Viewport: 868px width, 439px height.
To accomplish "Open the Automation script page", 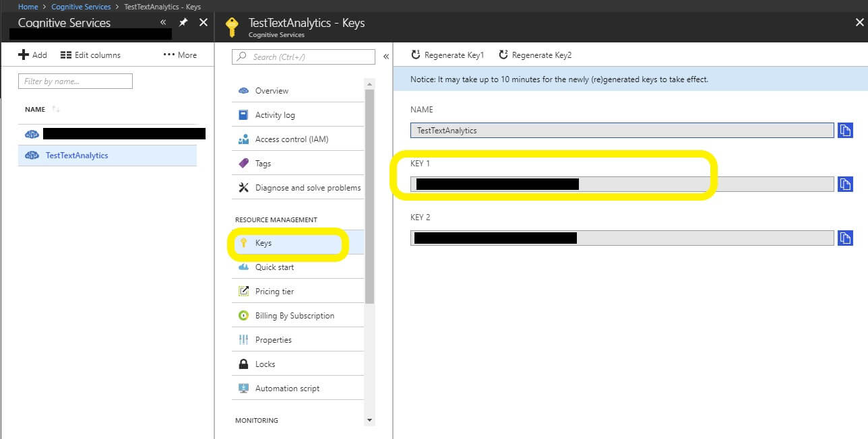I will (298, 389).
